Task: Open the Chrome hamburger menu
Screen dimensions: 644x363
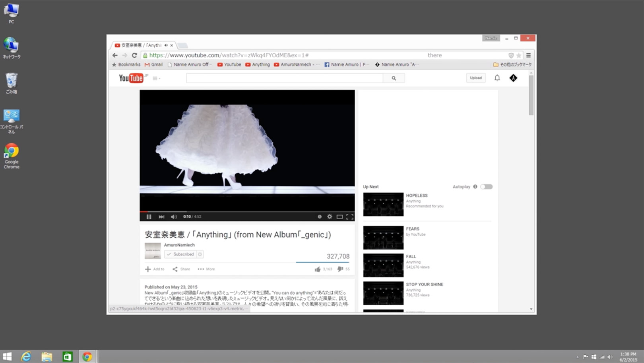Action: pos(528,55)
